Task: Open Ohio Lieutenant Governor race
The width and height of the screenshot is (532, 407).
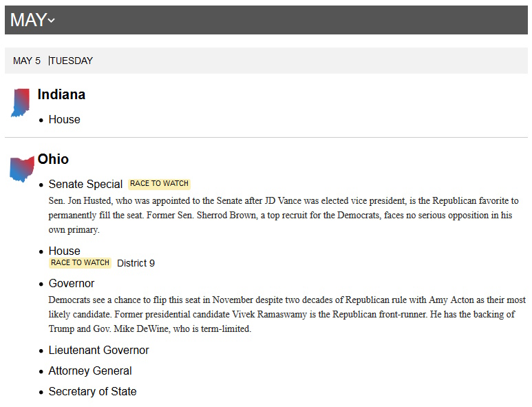Action: [98, 350]
